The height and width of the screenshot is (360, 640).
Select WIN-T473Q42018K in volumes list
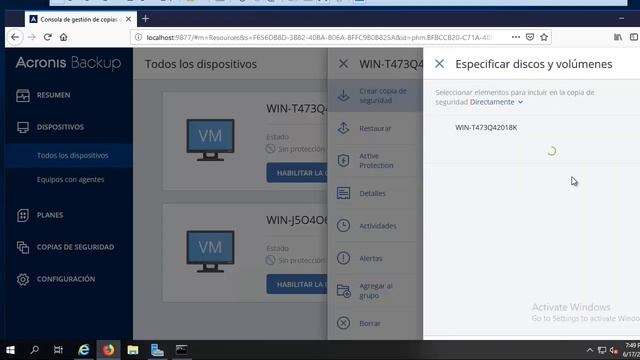pyautogui.click(x=486, y=127)
